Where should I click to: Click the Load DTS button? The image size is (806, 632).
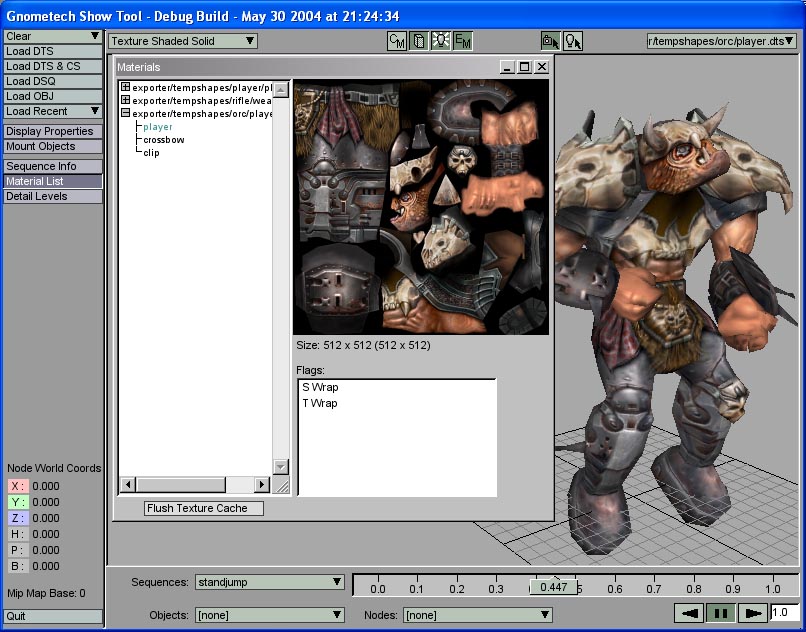click(x=53, y=51)
